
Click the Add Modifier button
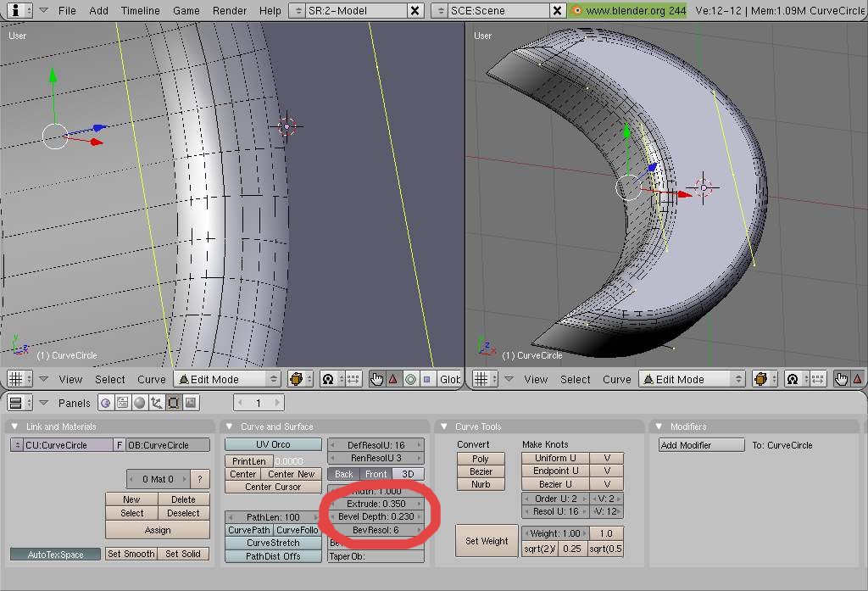pyautogui.click(x=702, y=445)
